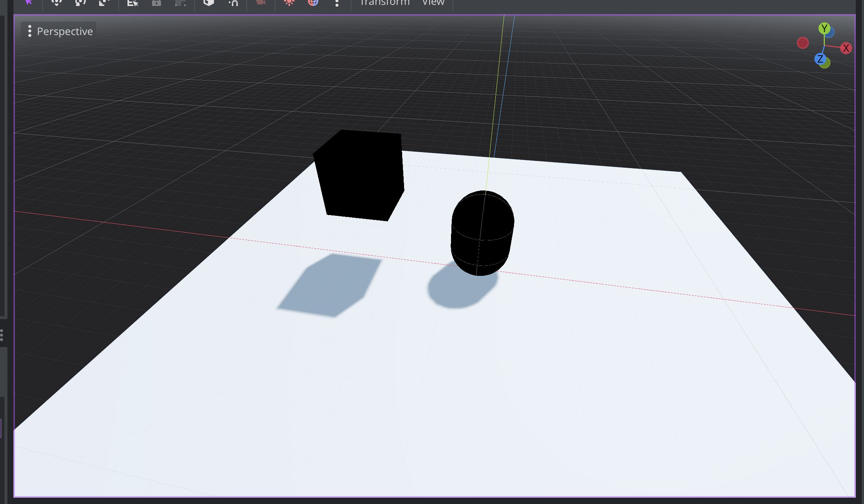Open the View menu

433,3
